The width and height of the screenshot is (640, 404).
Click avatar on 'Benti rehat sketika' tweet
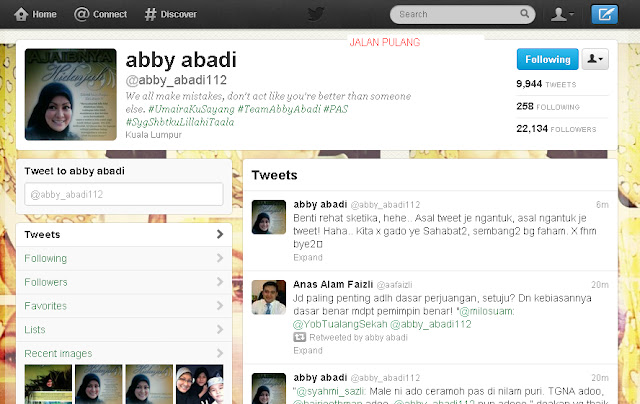pos(269,217)
